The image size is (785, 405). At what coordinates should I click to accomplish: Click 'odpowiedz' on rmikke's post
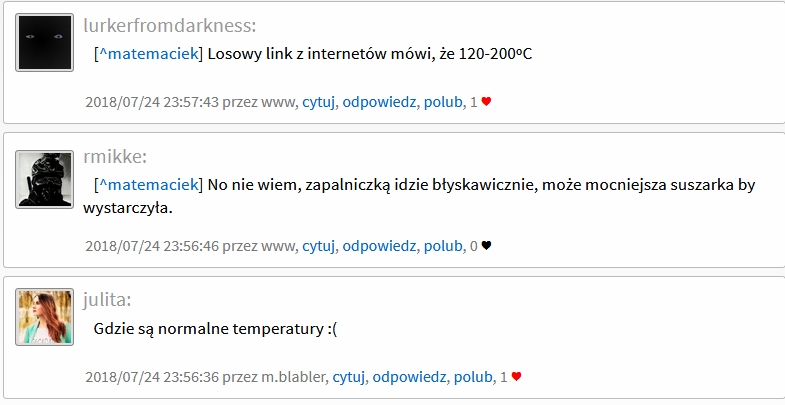379,245
